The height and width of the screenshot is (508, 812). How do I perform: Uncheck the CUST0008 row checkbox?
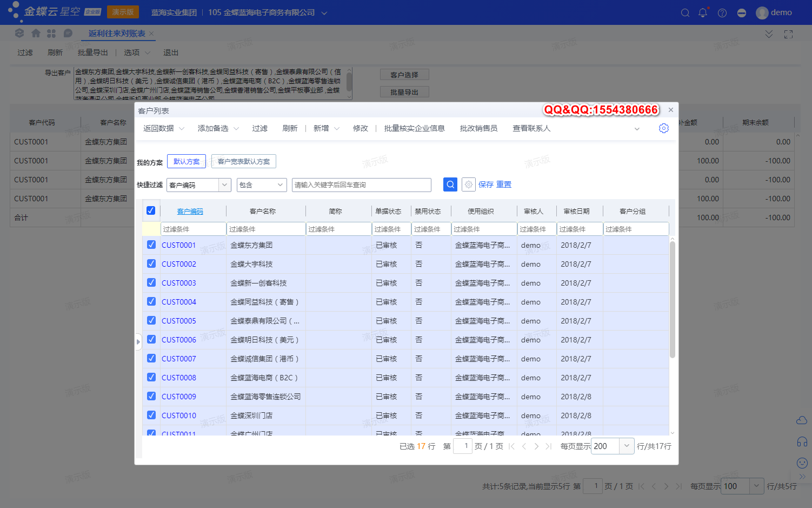coord(151,377)
